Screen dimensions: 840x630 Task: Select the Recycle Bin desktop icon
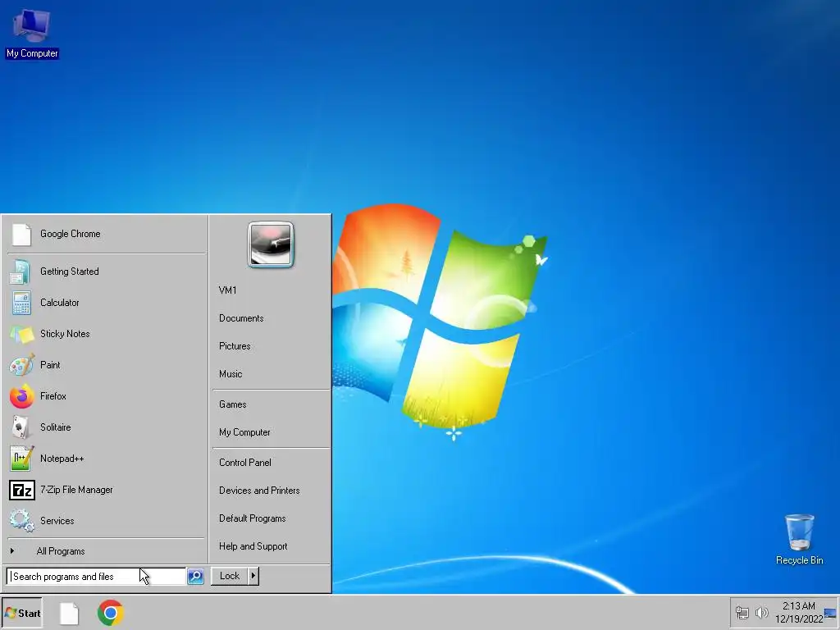click(x=799, y=540)
